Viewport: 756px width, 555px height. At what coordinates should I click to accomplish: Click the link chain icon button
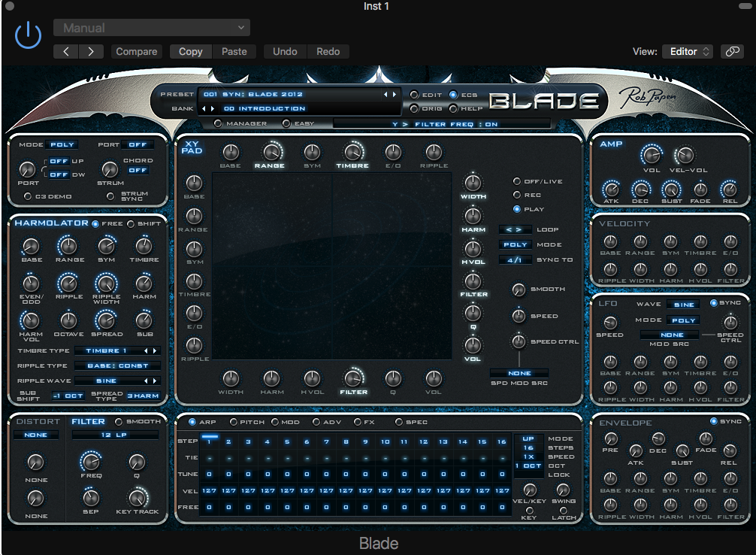(x=733, y=52)
